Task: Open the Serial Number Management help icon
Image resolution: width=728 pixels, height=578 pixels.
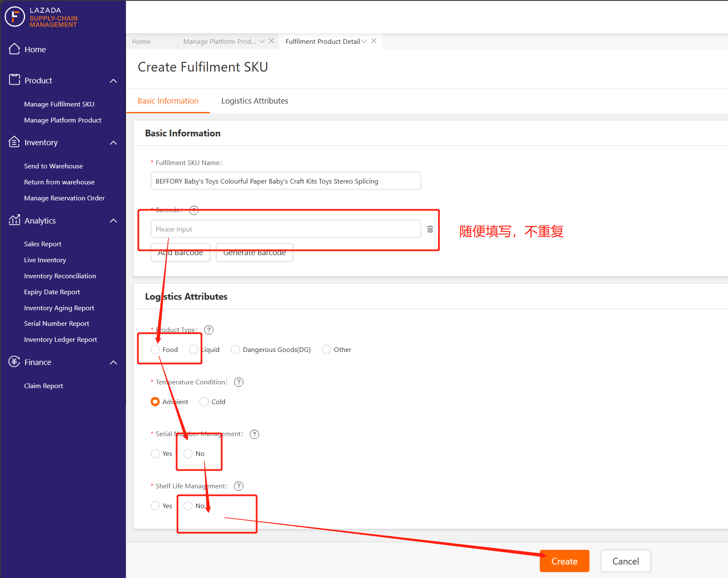Action: [254, 434]
